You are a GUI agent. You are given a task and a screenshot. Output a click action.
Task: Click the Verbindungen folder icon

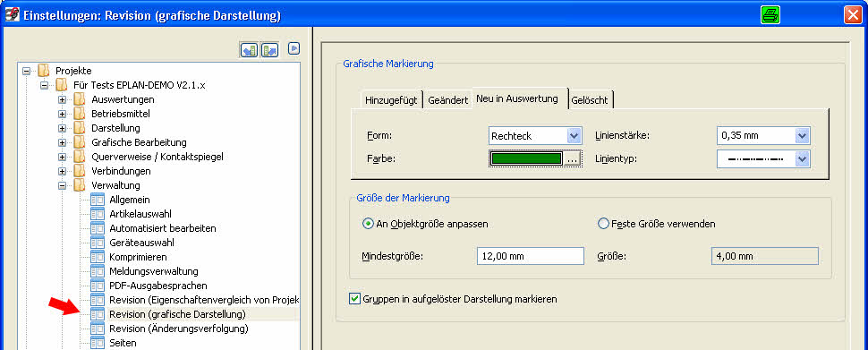(79, 171)
